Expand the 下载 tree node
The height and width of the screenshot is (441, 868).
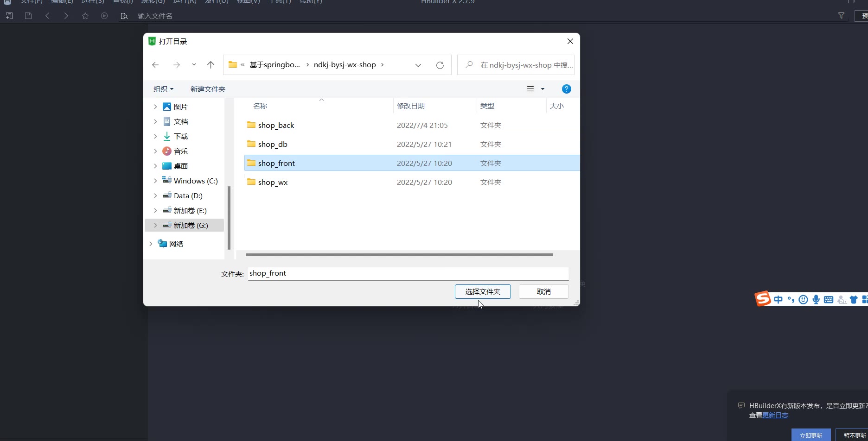pos(155,136)
